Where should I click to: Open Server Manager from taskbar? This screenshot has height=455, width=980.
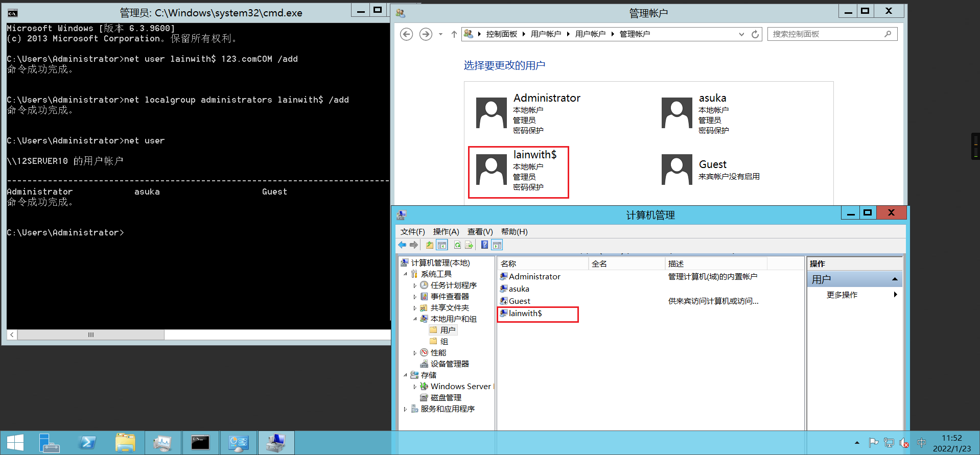click(x=49, y=443)
